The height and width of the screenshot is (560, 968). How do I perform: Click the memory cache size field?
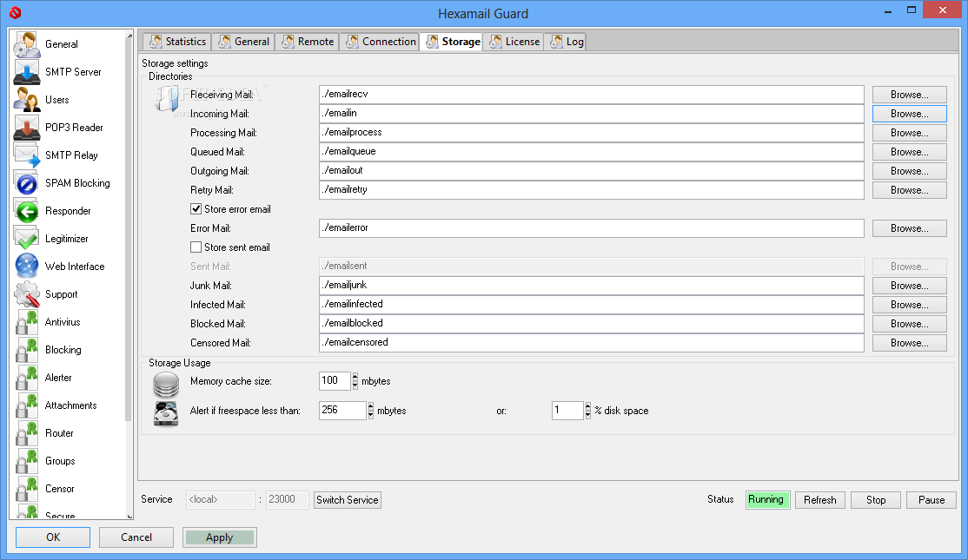[335, 381]
